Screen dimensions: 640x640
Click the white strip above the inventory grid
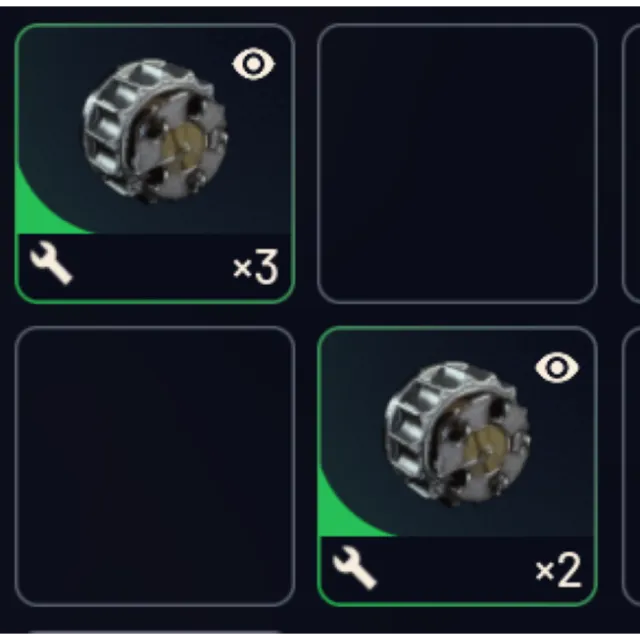click(320, 3)
